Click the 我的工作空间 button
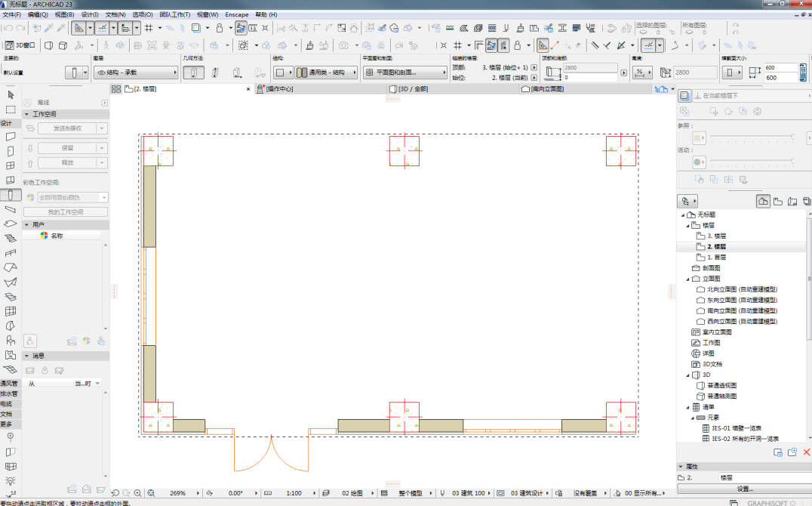 tap(66, 212)
